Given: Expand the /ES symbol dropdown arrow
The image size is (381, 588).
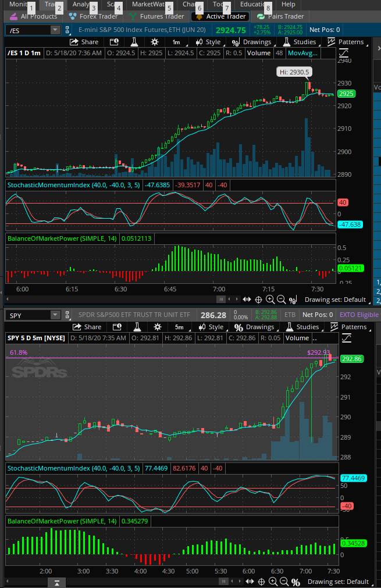Looking at the screenshot, I should [x=55, y=30].
